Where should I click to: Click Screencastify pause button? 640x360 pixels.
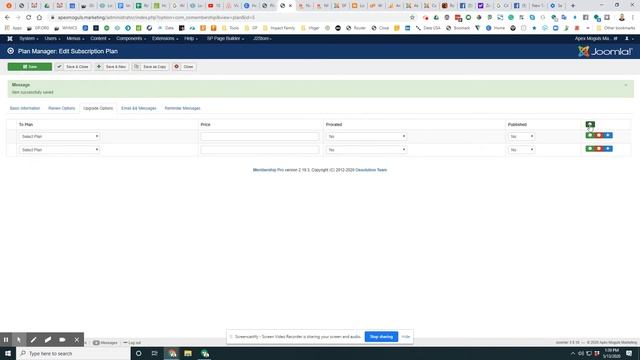6,340
